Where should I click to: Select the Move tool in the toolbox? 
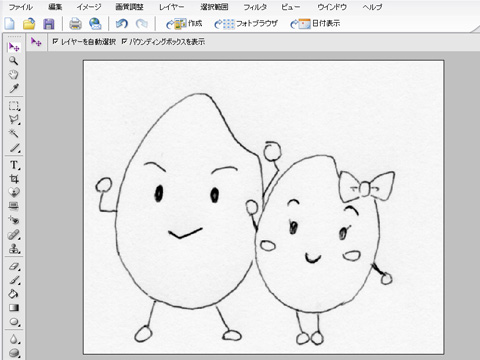point(14,47)
